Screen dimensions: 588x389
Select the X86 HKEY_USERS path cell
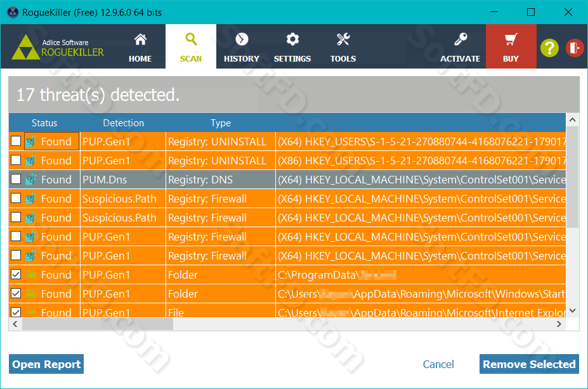421,161
